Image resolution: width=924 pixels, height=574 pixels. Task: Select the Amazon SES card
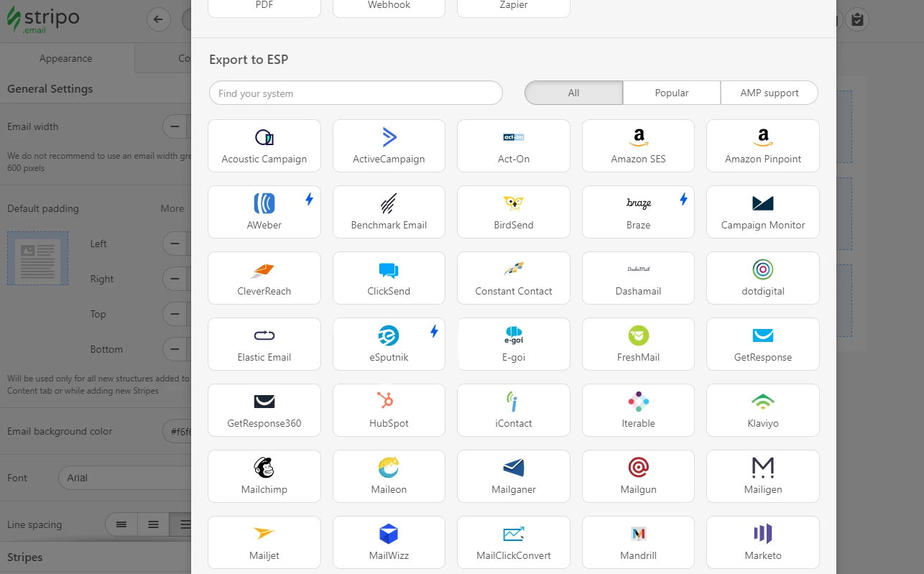[x=638, y=146]
